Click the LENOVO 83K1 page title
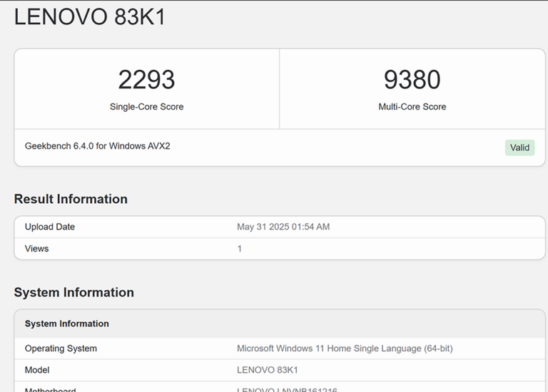The height and width of the screenshot is (392, 548). click(x=90, y=16)
